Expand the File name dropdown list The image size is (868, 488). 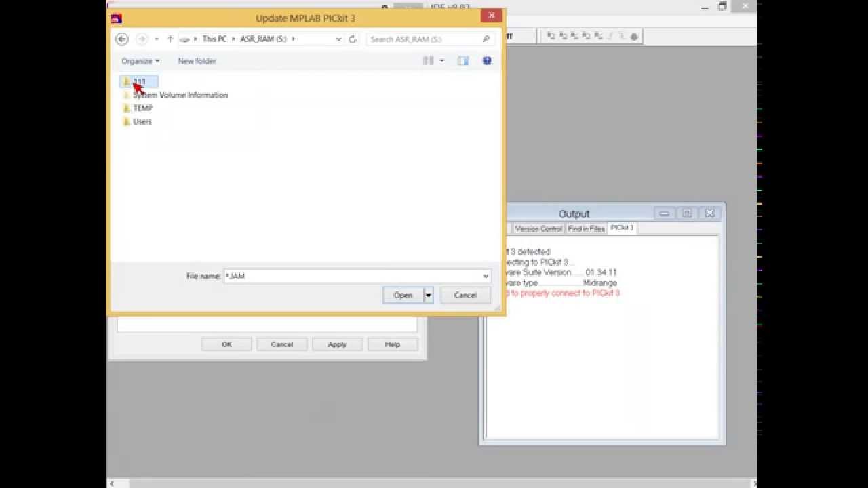[x=486, y=276]
